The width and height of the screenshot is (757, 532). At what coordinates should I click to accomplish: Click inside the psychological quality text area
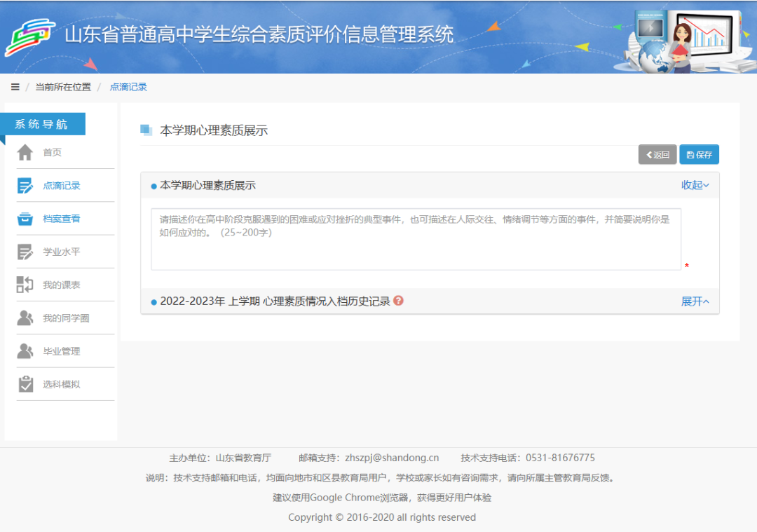(415, 238)
